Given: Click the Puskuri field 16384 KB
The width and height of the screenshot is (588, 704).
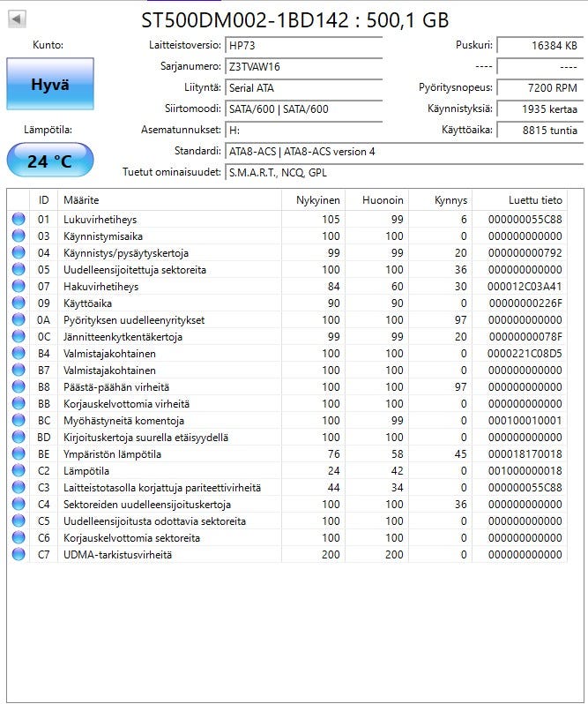Looking at the screenshot, I should pyautogui.click(x=540, y=45).
